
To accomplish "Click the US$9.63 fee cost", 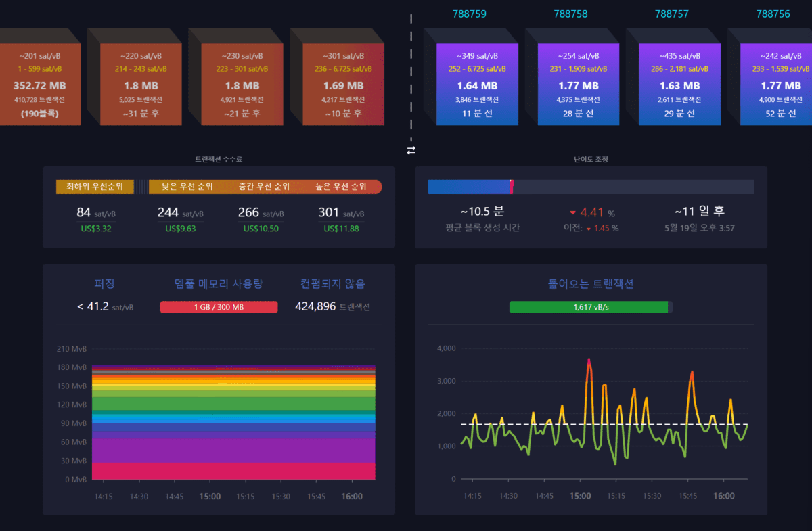I will click(x=180, y=229).
